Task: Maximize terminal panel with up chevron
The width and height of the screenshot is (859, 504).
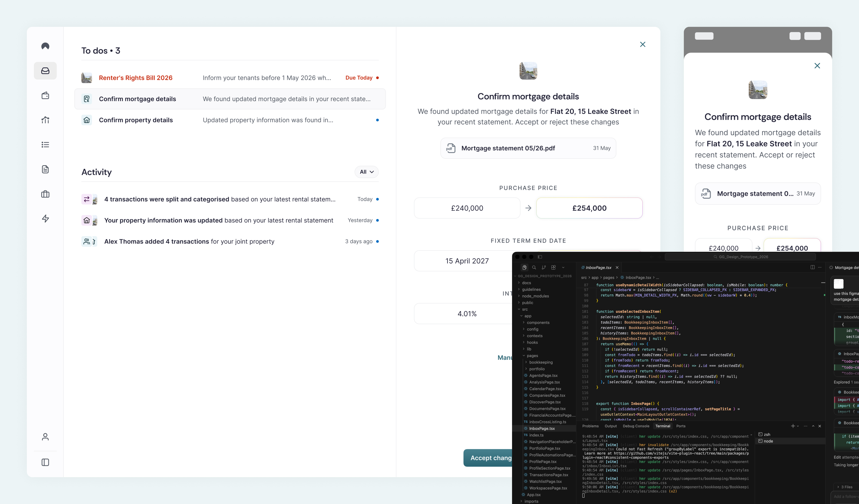Action: pos(813,426)
